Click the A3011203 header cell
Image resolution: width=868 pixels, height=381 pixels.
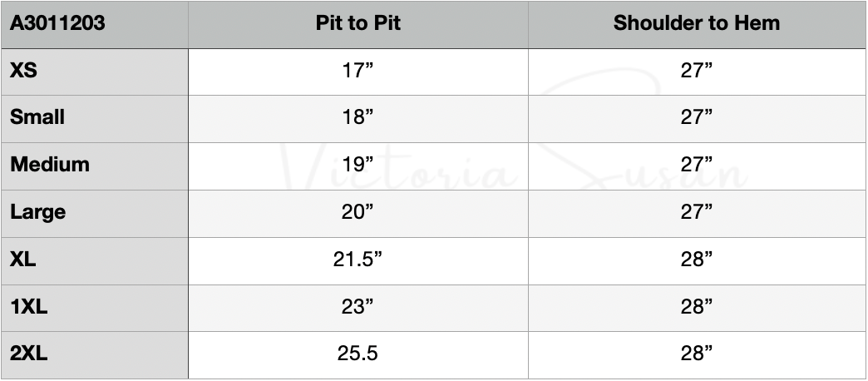coord(57,23)
